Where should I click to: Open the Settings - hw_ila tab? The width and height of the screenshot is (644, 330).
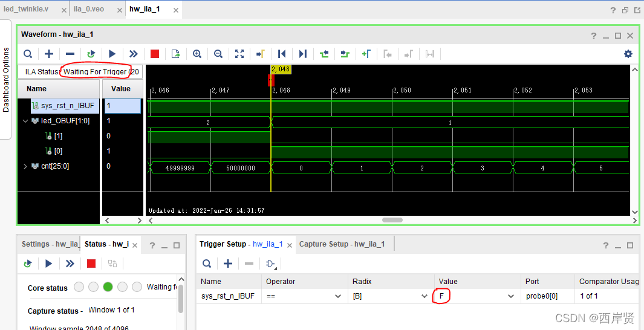(x=50, y=244)
